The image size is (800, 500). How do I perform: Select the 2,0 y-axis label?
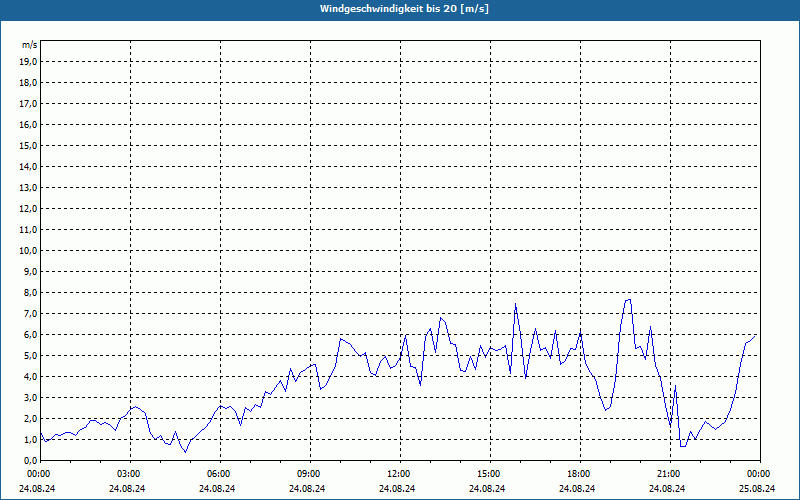coord(30,418)
